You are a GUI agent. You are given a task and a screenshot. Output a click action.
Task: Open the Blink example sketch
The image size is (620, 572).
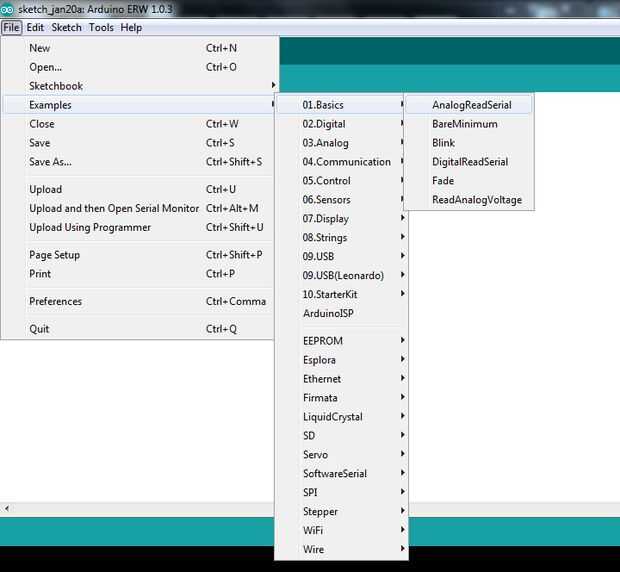point(469,143)
